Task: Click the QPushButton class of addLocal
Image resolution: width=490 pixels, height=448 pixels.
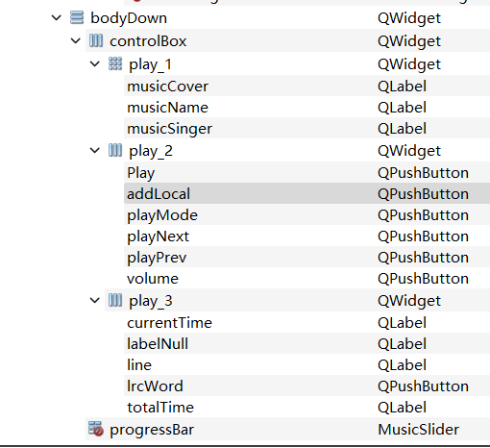Action: coord(423,193)
